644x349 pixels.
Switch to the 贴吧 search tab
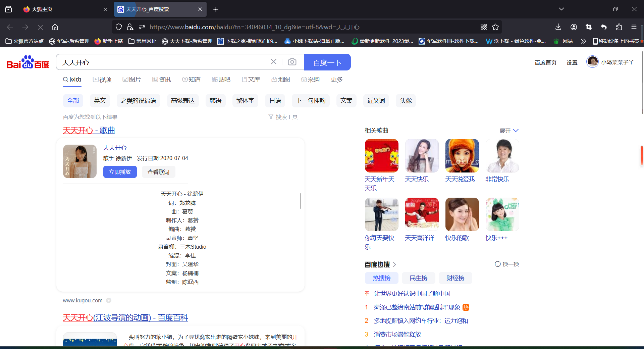click(x=221, y=80)
